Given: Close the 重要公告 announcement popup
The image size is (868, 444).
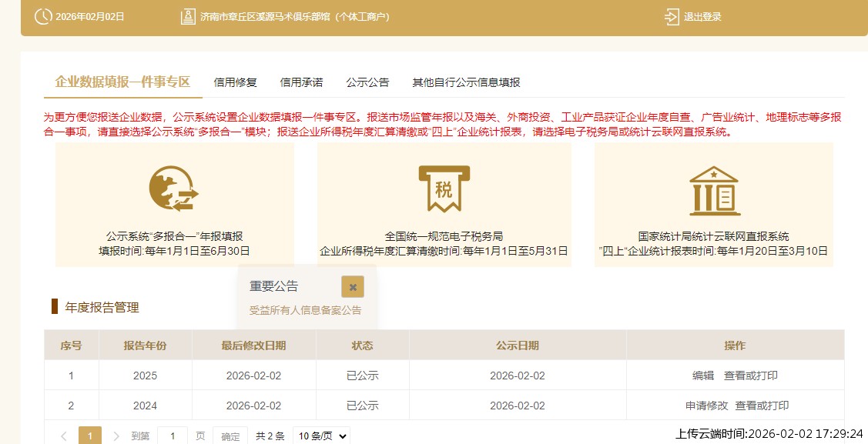Looking at the screenshot, I should click(352, 285).
